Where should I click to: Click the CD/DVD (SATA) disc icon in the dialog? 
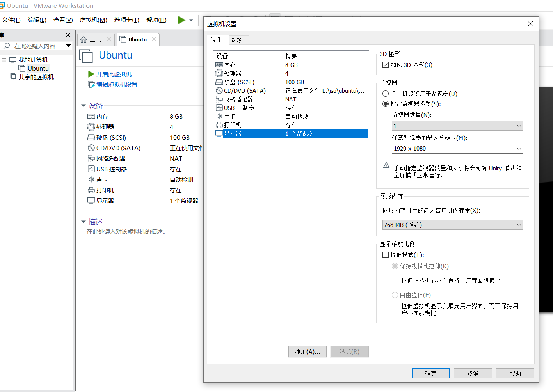click(x=219, y=90)
